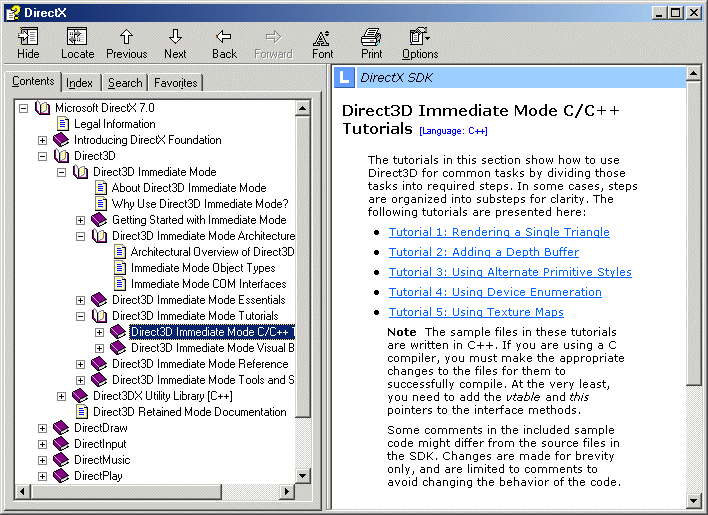This screenshot has height=515, width=708.
Task: Open the Favorites tab
Action: click(175, 83)
